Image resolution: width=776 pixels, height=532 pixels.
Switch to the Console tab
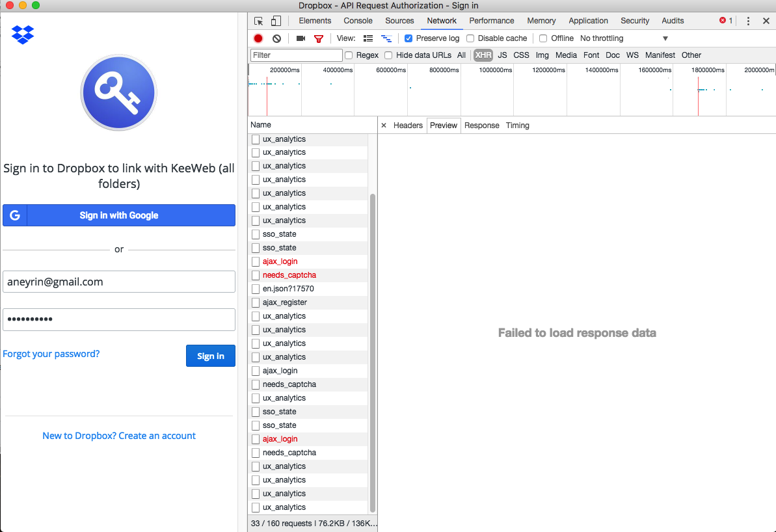click(358, 20)
